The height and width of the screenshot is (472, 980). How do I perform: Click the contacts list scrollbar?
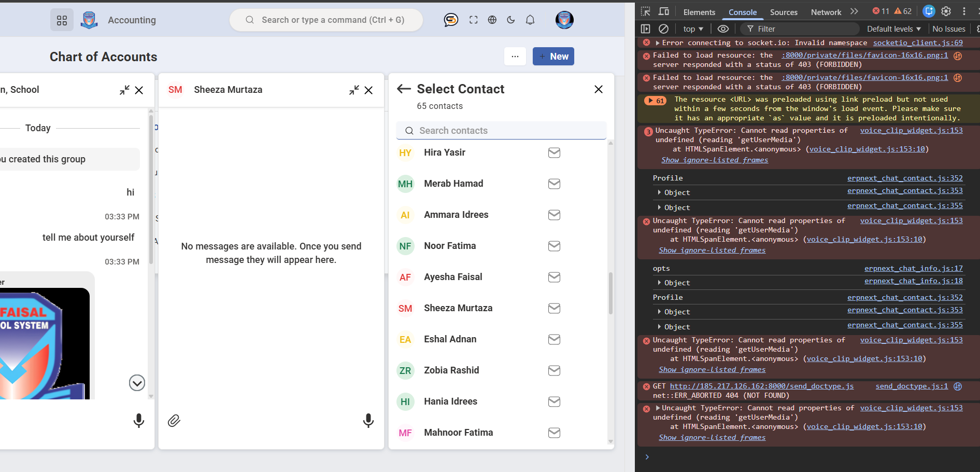(x=610, y=293)
